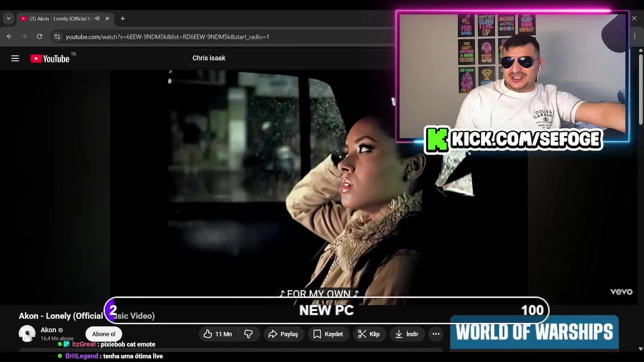Image resolution: width=644 pixels, height=362 pixels.
Task: Open the tab search dropdown arrow
Action: coord(9,19)
